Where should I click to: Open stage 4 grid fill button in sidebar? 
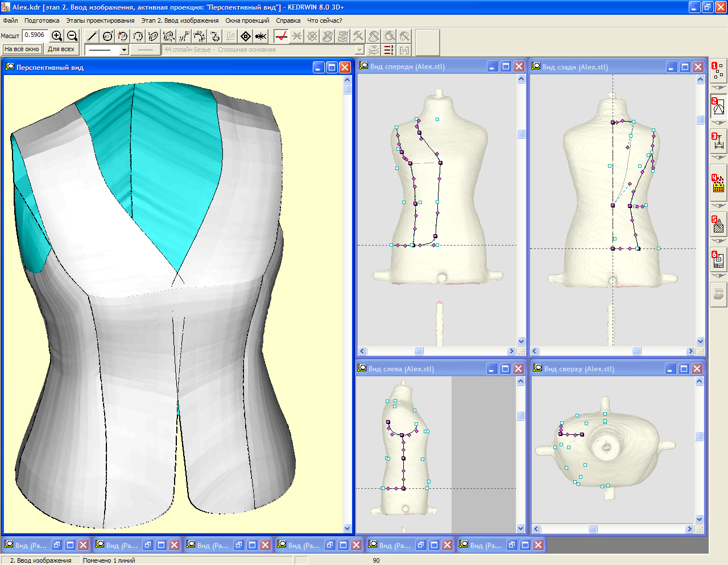pos(718,184)
